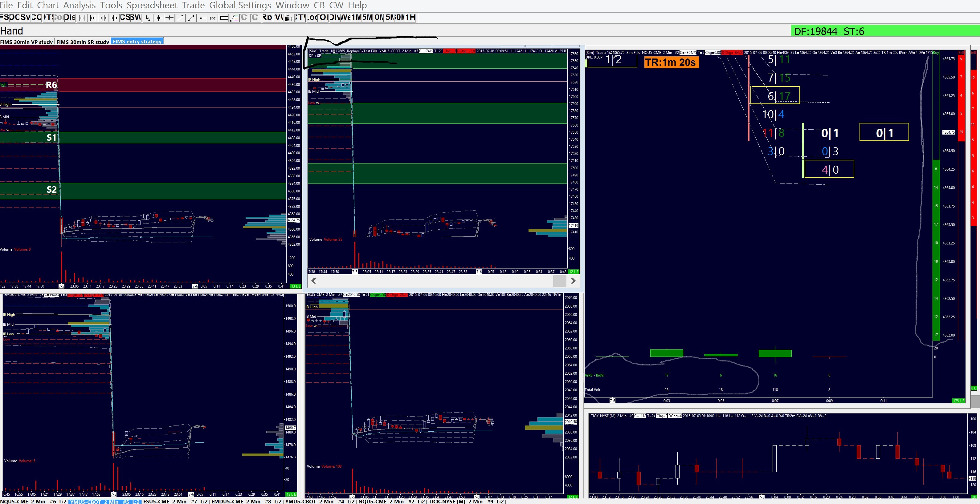
Task: Open the Trade menu
Action: [193, 5]
